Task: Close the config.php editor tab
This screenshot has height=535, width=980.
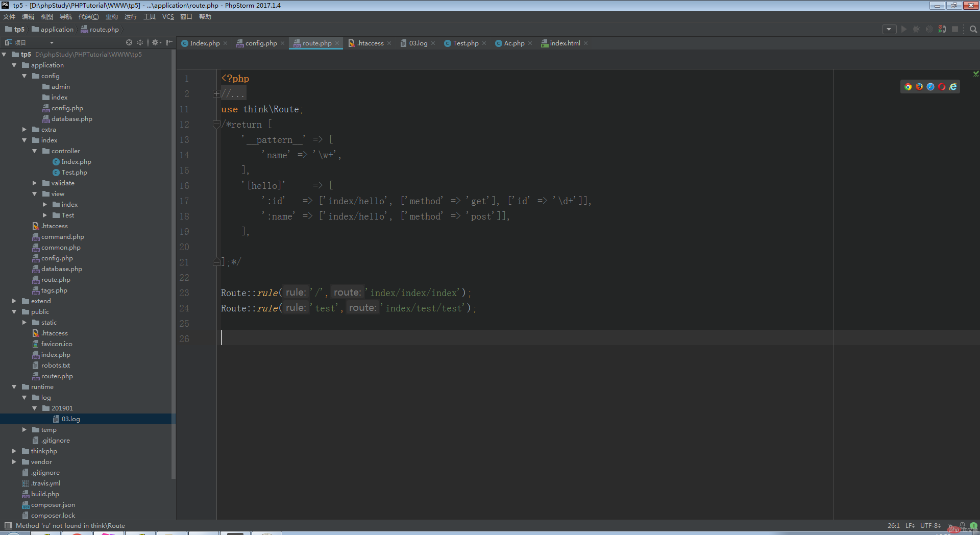Action: point(282,43)
